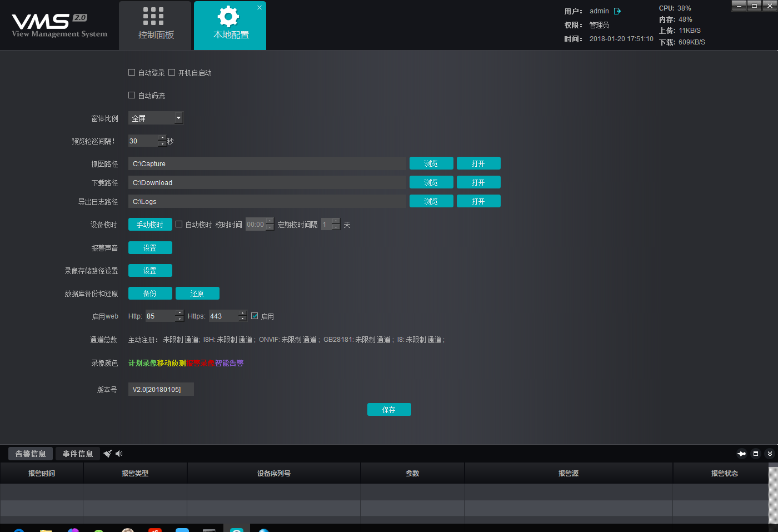The height and width of the screenshot is (532, 778).
Task: Click the logout icon next to admin
Action: coord(617,11)
